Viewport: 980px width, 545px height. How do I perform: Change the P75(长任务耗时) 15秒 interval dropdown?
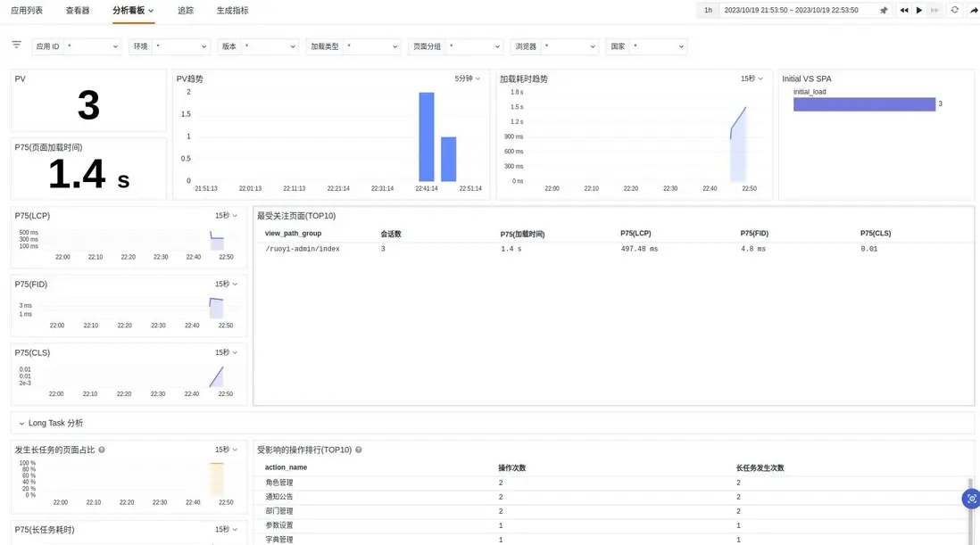226,530
